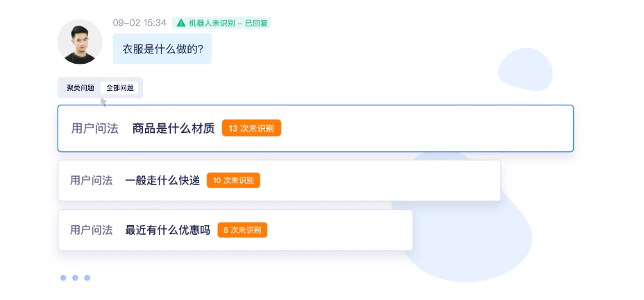Click 用户问法 label in the second card
This screenshot has width=644, height=300.
91,181
